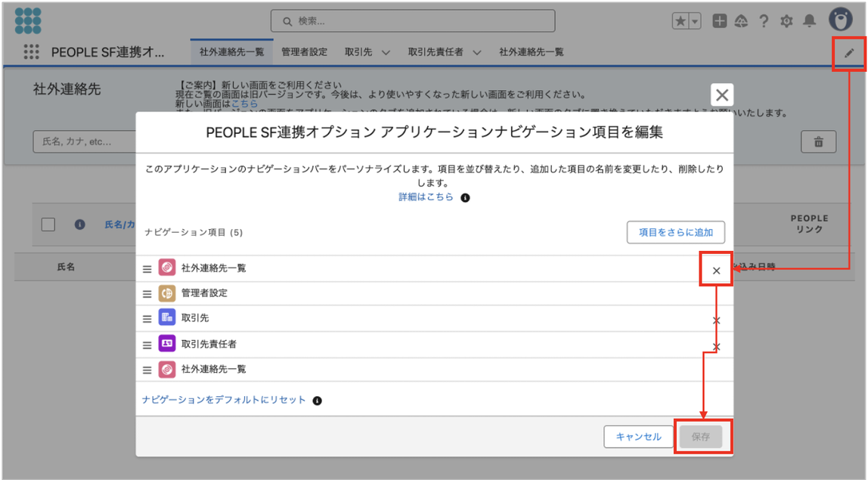Open the 管理者設定 tab
This screenshot has height=480, width=868.
304,52
